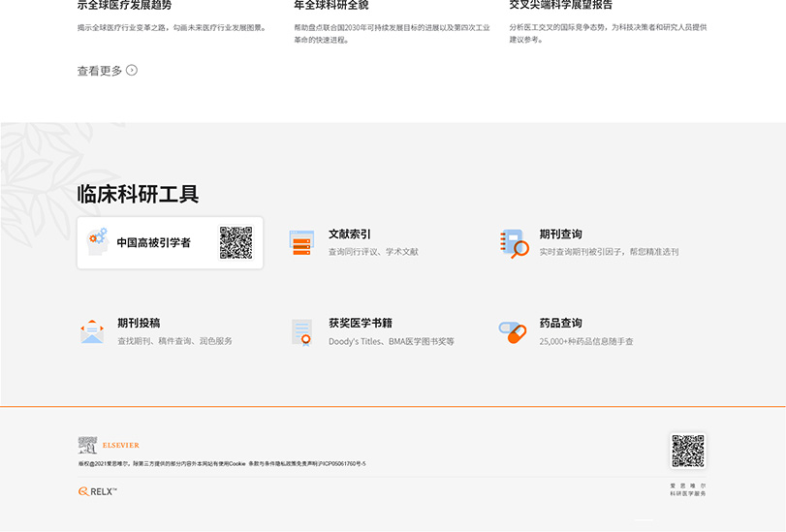Click the 获奖医学书籍 award document icon

[302, 331]
